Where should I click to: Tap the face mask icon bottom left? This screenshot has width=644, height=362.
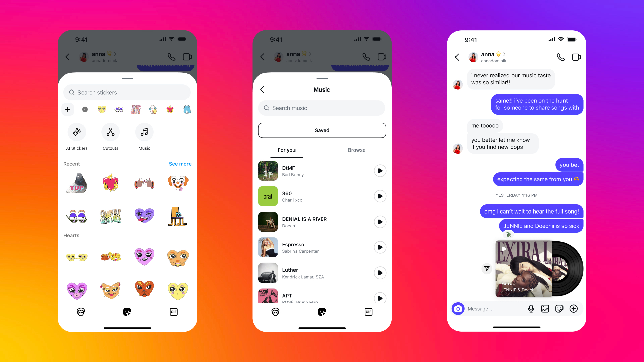(x=81, y=312)
